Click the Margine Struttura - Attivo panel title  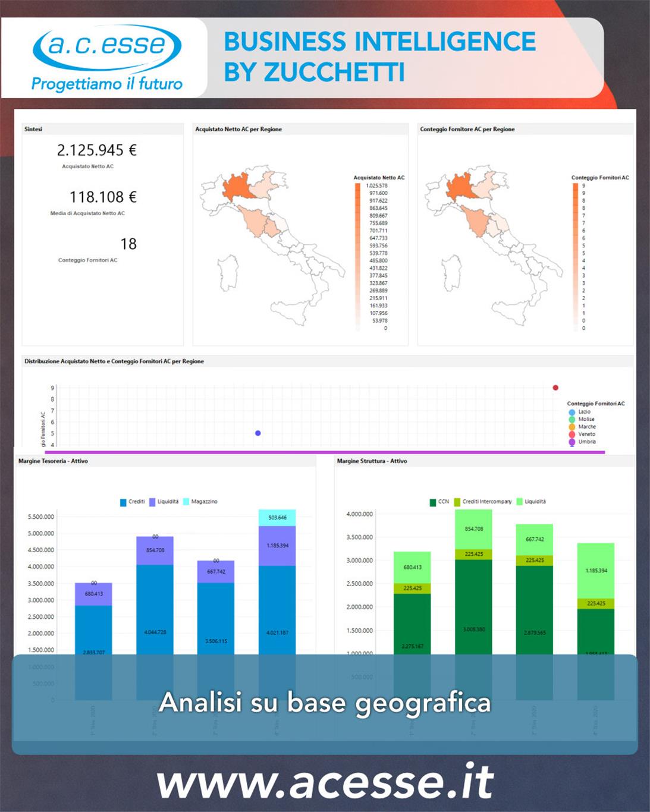pos(372,461)
